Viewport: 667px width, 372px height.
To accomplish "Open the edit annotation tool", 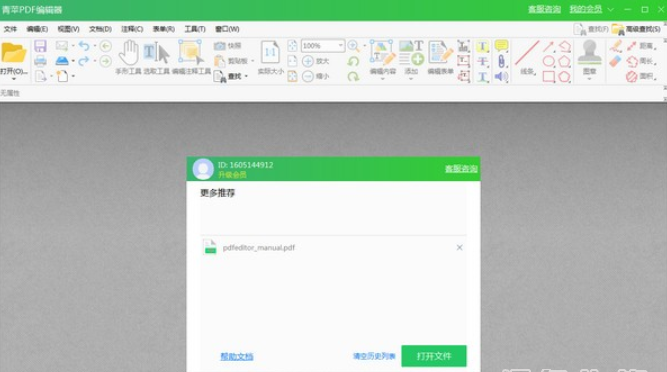I will (191, 53).
